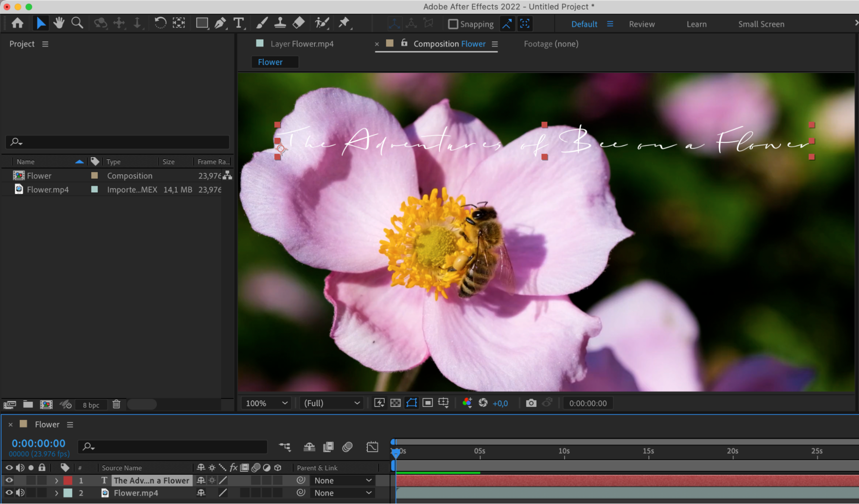Open the (Full) resolution dropdown
Screen dimensions: 859x504
(331, 403)
